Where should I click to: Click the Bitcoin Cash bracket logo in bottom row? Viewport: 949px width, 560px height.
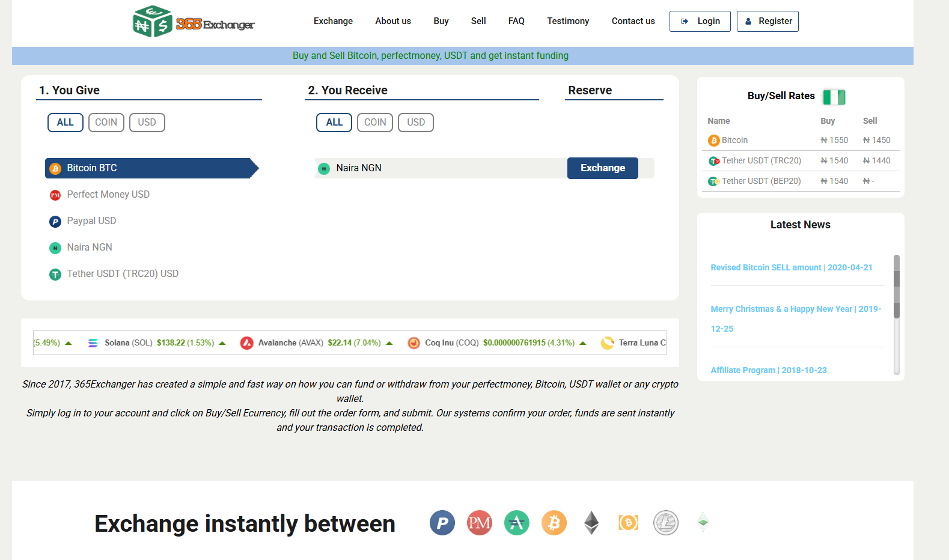(x=629, y=523)
